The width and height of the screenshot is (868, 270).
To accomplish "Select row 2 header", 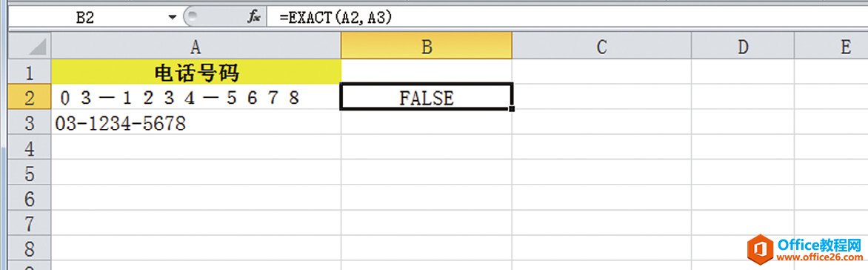I will [x=30, y=97].
